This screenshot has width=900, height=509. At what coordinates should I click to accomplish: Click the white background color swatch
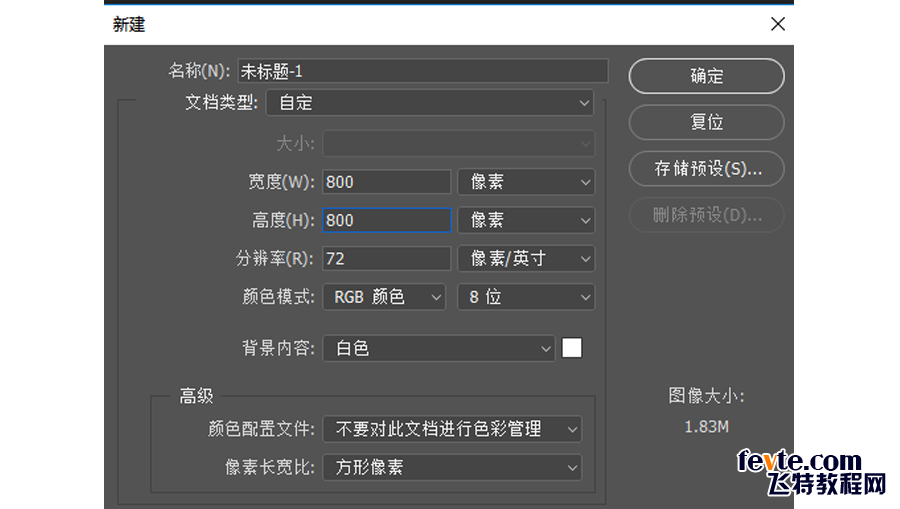click(572, 348)
